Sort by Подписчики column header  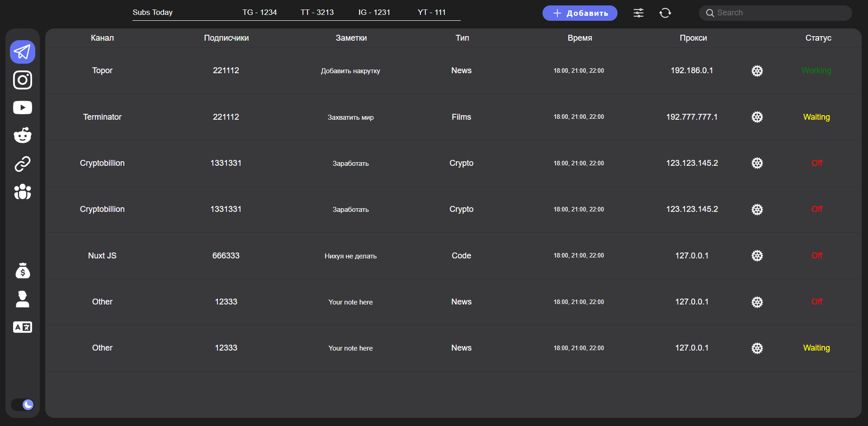tap(226, 38)
